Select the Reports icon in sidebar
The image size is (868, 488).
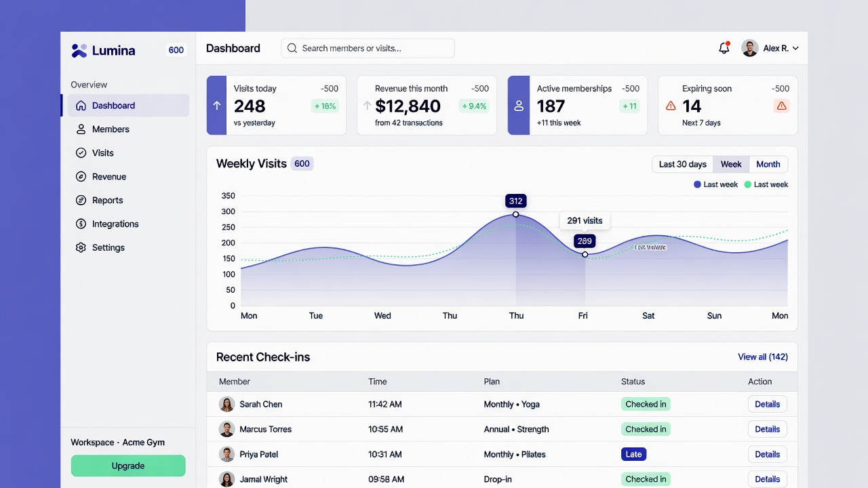(81, 200)
